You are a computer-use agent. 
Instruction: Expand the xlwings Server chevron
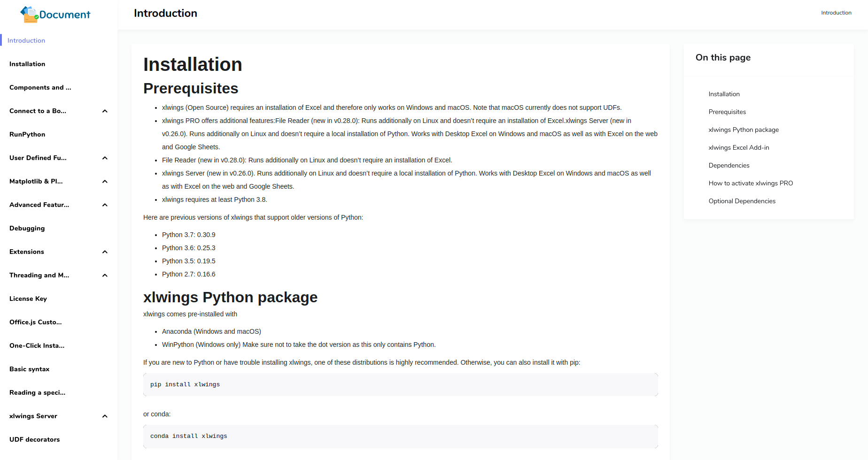(x=105, y=416)
